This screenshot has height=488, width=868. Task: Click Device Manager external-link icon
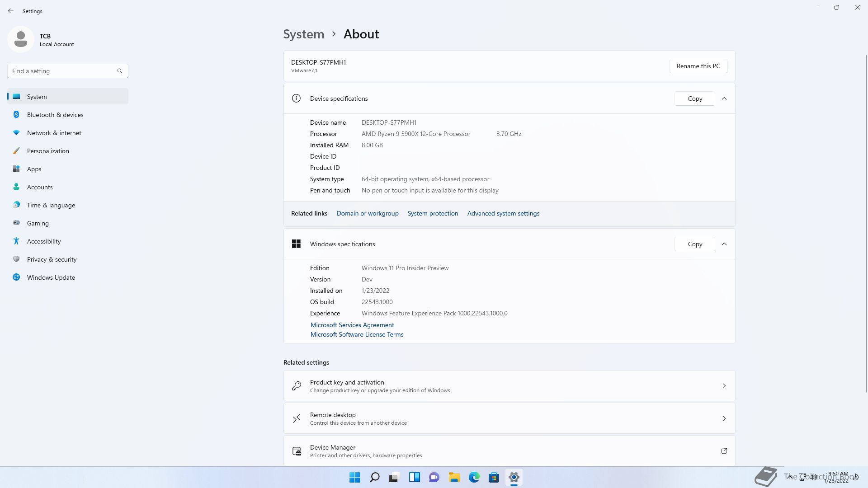pyautogui.click(x=724, y=451)
